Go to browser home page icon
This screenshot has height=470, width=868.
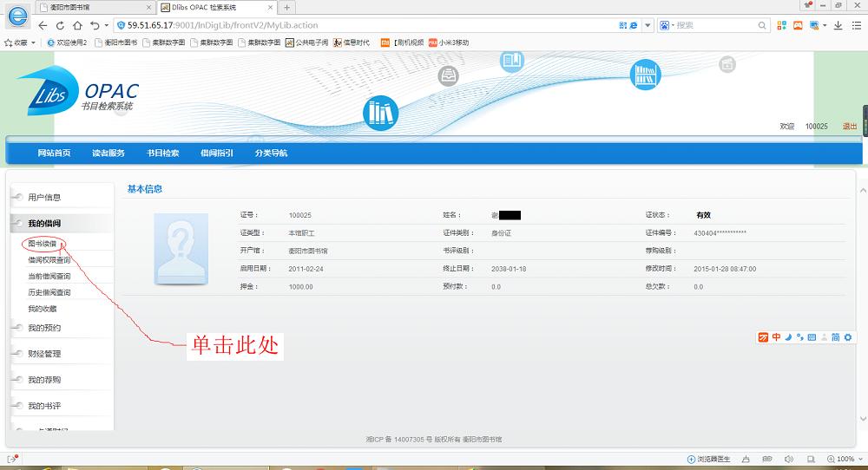pos(77,25)
